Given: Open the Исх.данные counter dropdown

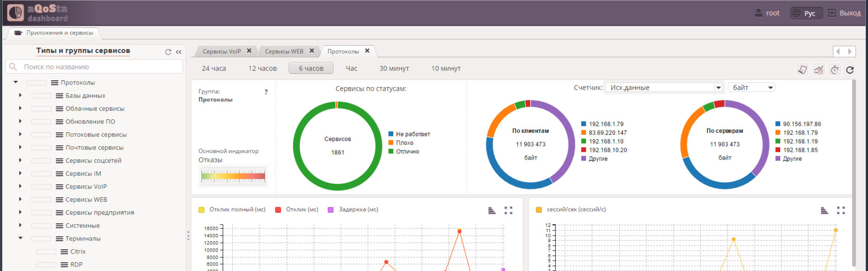Looking at the screenshot, I should point(664,88).
